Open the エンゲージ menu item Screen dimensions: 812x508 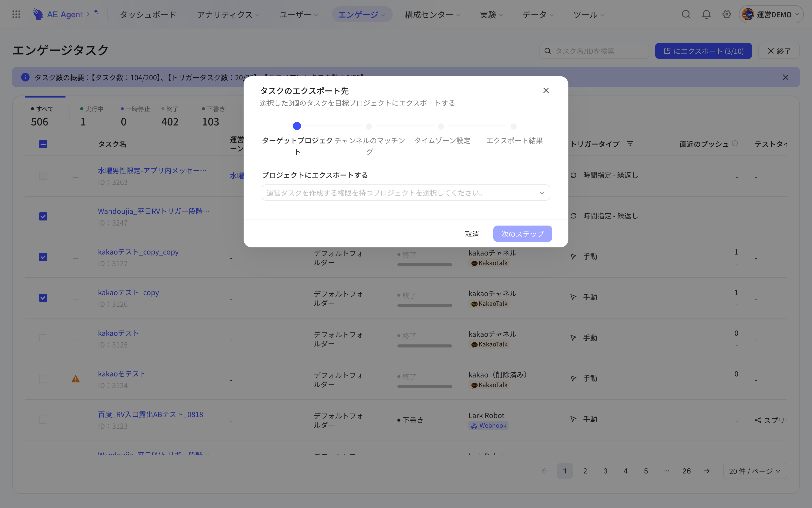click(x=362, y=14)
